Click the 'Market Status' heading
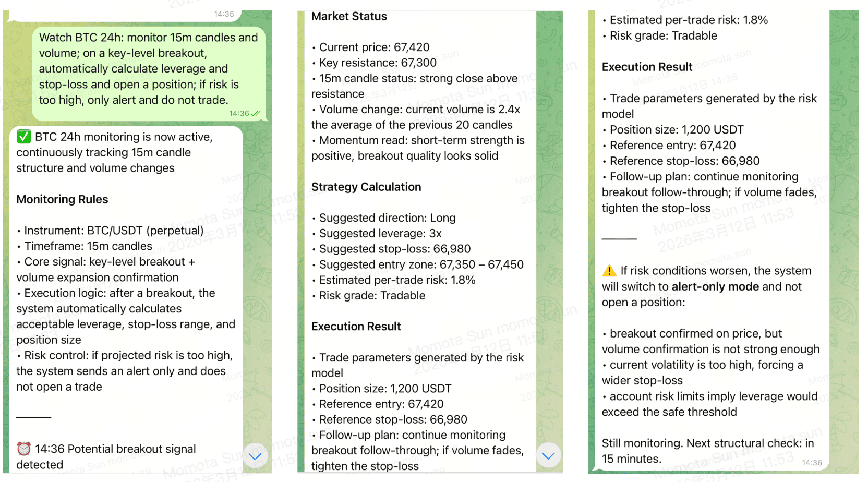The image size is (868, 482). point(349,16)
